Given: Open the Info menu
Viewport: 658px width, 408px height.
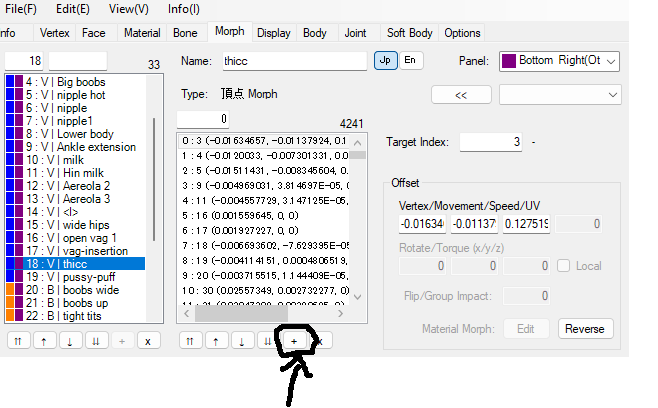Looking at the screenshot, I should (x=184, y=9).
